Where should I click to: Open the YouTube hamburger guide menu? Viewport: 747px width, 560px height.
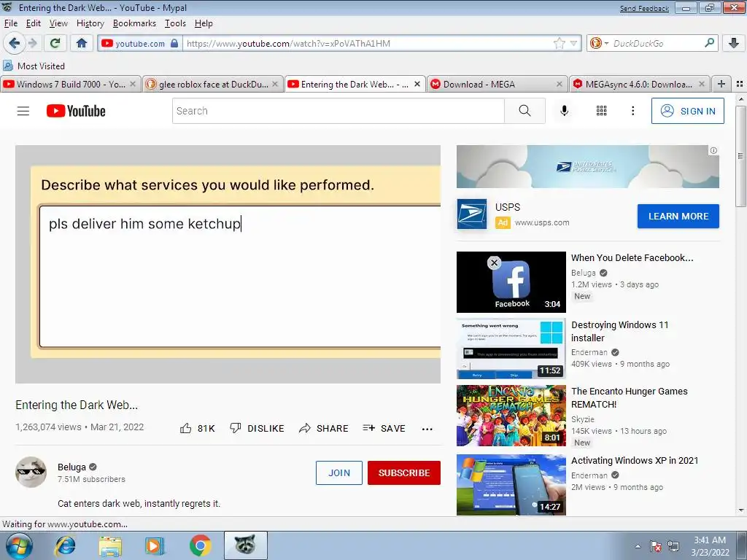pos(23,111)
